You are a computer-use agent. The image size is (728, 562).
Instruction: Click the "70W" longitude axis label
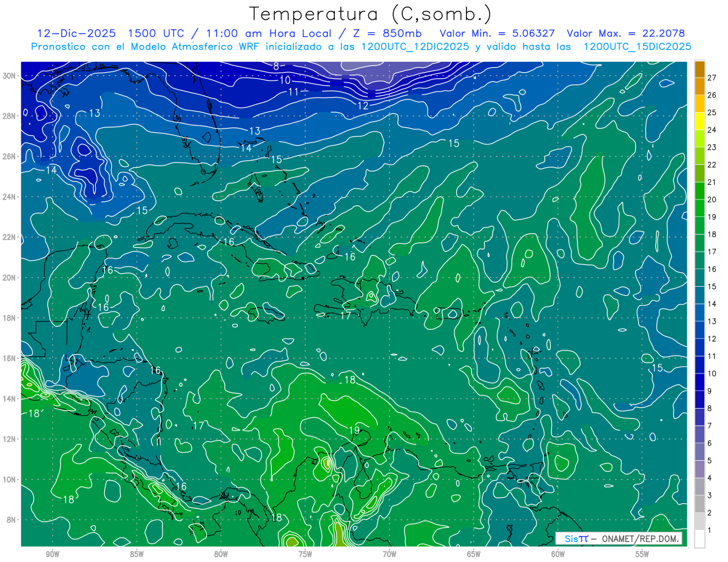point(389,554)
